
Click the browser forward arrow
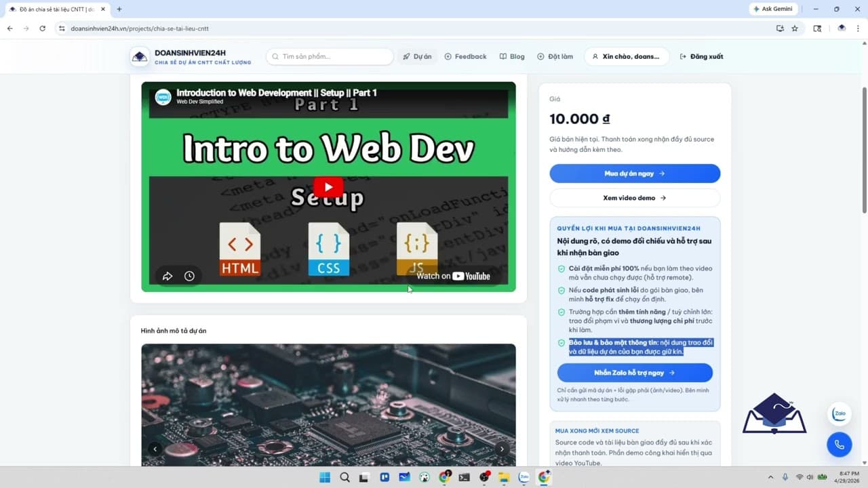[26, 28]
